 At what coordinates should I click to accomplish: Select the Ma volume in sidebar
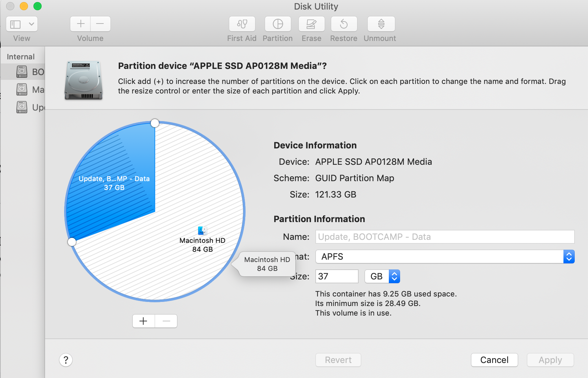click(23, 90)
